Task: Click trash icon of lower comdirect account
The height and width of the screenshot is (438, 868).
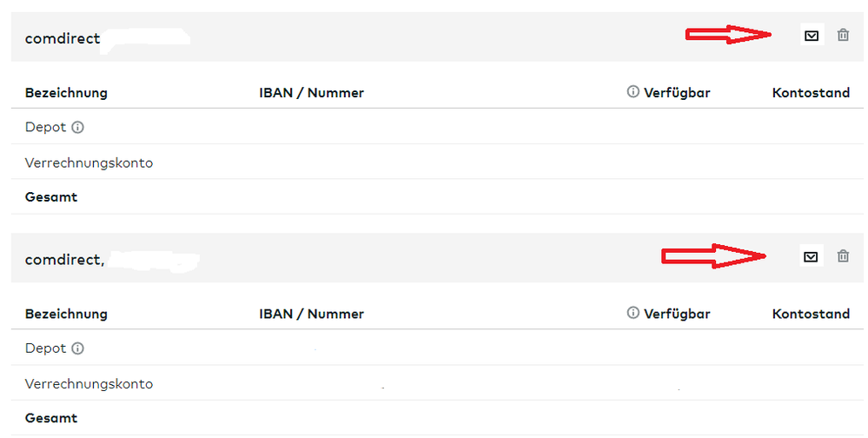Action: pyautogui.click(x=843, y=256)
